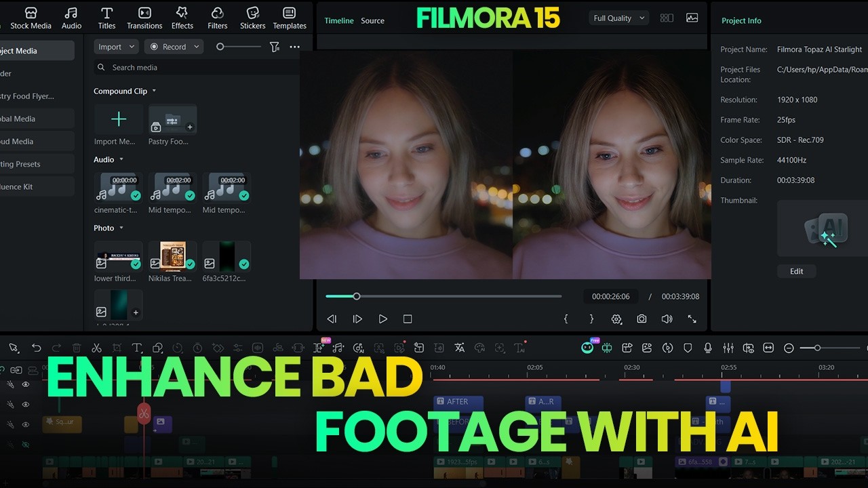Expand preview to fullscreen icon
Screen dimensions: 868x488
pos(692,319)
